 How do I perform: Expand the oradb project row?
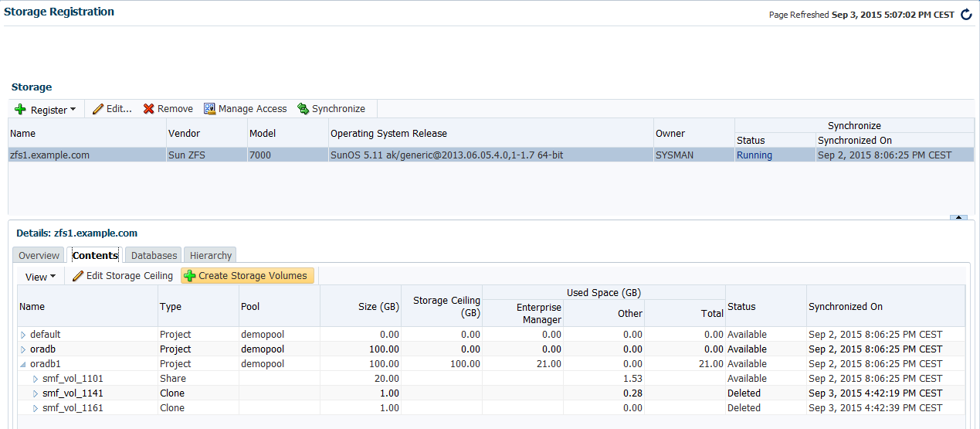[23, 349]
